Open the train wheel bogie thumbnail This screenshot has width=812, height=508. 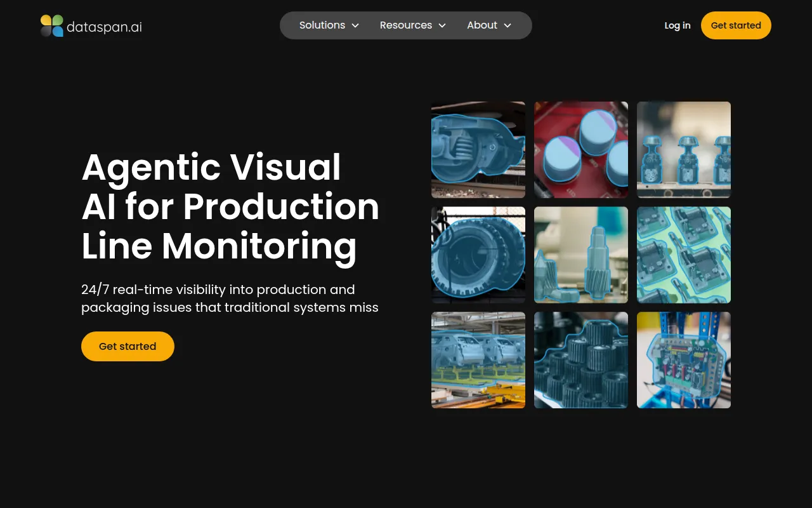(x=478, y=150)
